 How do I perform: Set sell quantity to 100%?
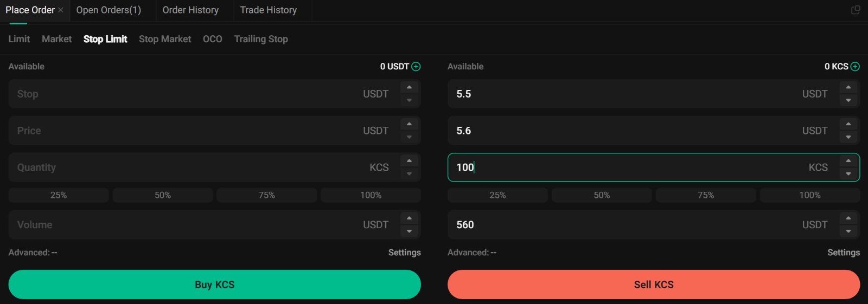pos(810,195)
